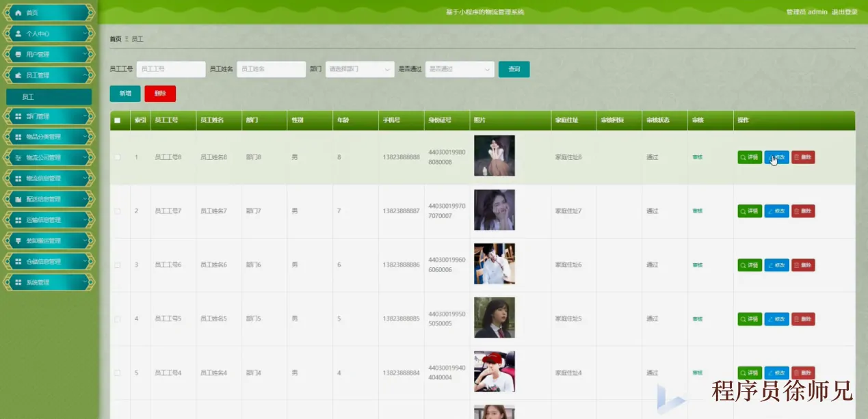Tick the checkbox for row 员工工号7
Screen dimensions: 868x419
coord(117,211)
